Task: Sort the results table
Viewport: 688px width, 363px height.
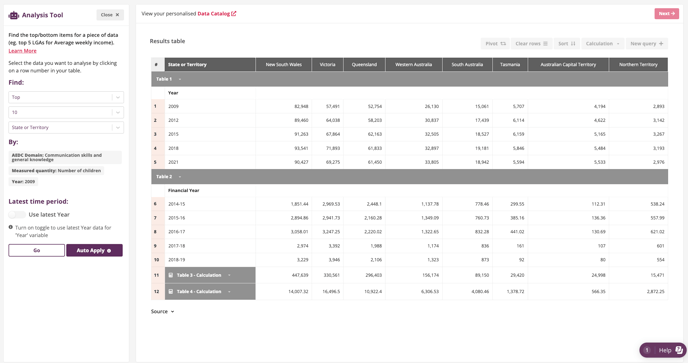Action: pos(566,43)
